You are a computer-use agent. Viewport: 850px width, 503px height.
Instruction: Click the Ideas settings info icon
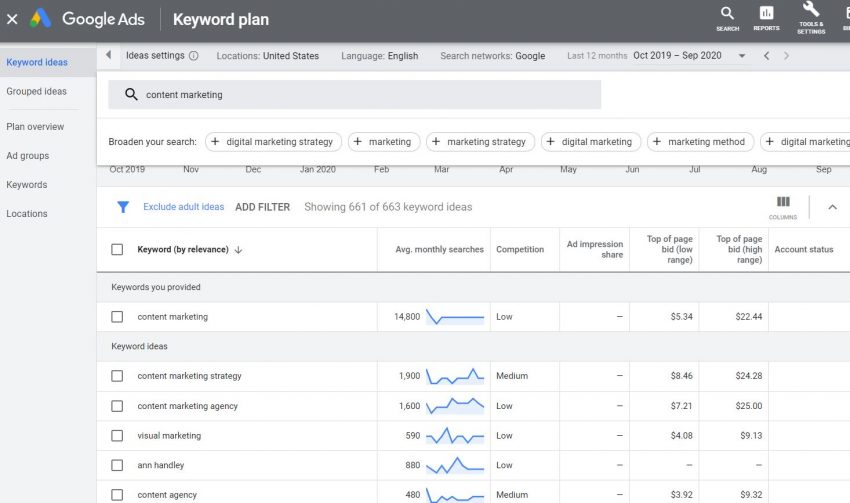194,56
